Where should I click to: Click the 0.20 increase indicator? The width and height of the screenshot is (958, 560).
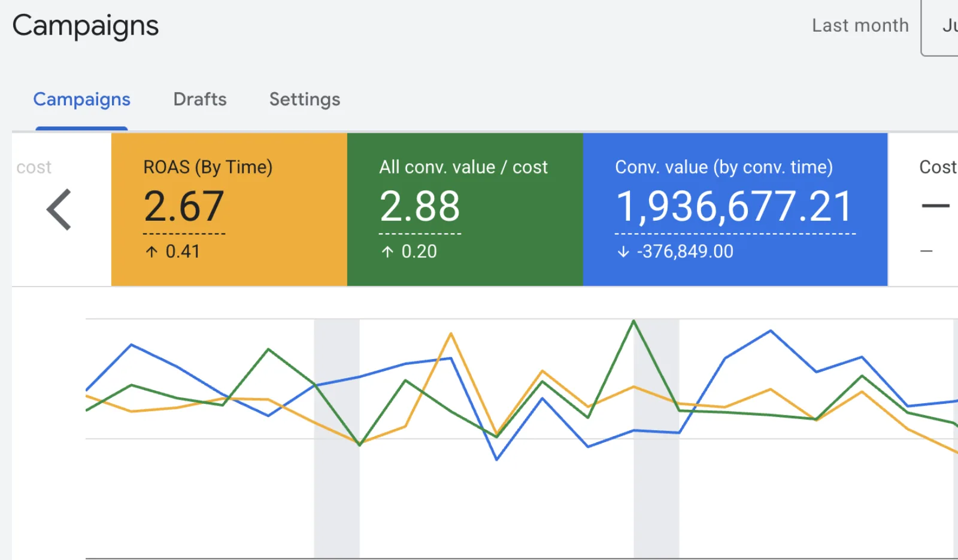pyautogui.click(x=409, y=251)
